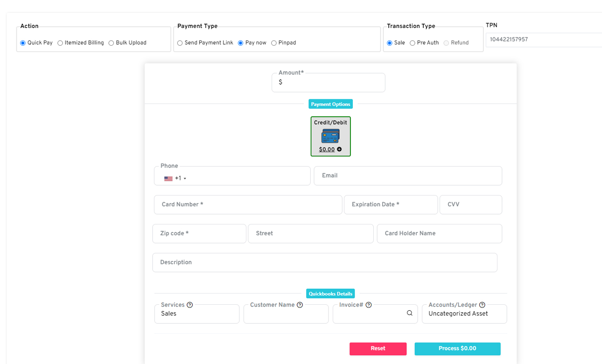This screenshot has width=602, height=364.
Task: Click the TPN field 104422157957
Action: coord(544,40)
